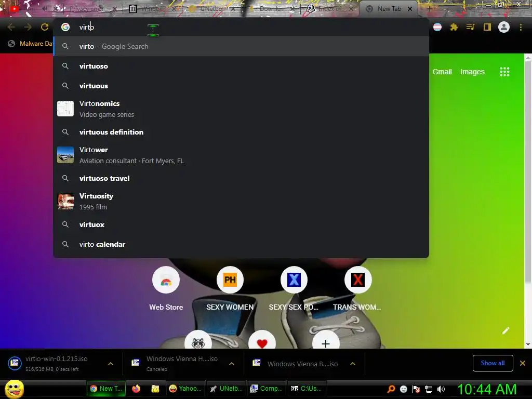
Task: Go forward with the forward arrow
Action: (x=28, y=27)
